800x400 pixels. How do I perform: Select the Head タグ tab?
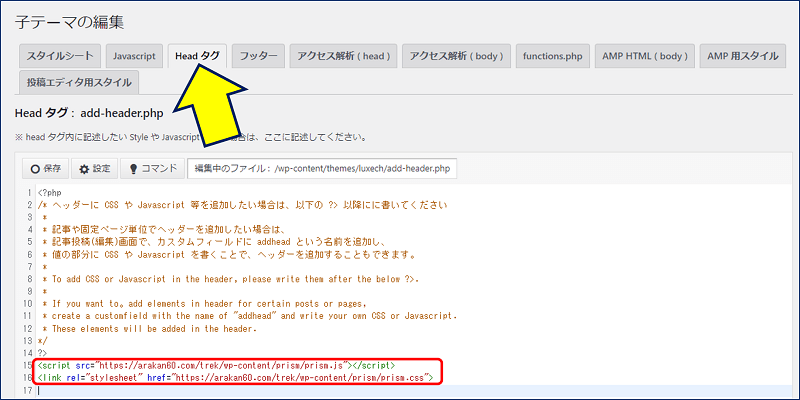click(x=197, y=56)
